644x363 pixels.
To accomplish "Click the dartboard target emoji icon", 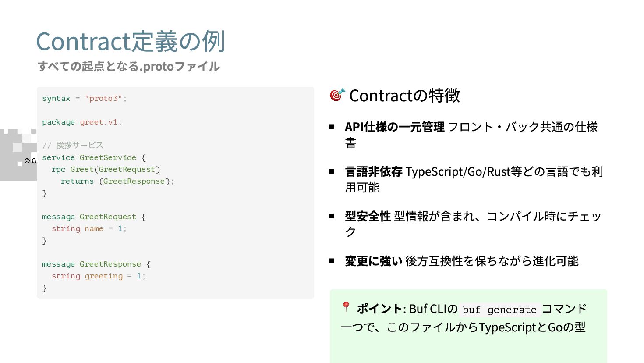I will 337,94.
